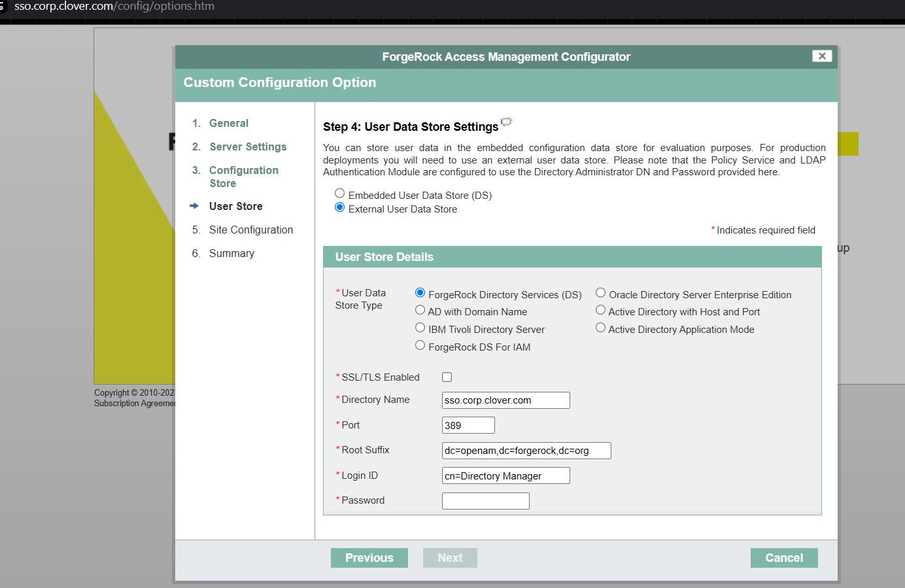Viewport: 905px width, 588px height.
Task: Click the Cancel button
Action: [784, 558]
